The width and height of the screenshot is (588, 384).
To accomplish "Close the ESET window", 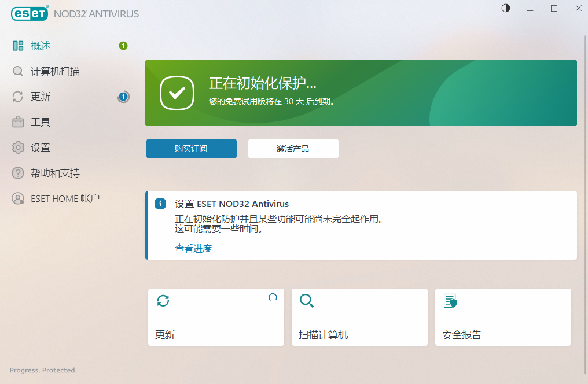I will click(x=579, y=8).
